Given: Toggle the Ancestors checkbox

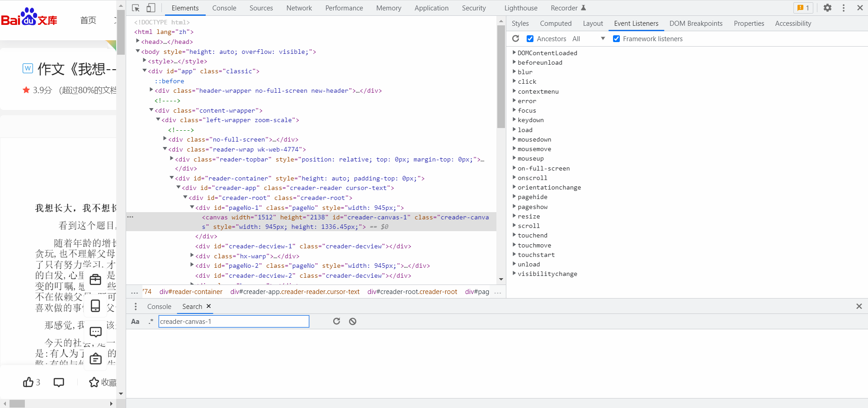Looking at the screenshot, I should coord(530,38).
